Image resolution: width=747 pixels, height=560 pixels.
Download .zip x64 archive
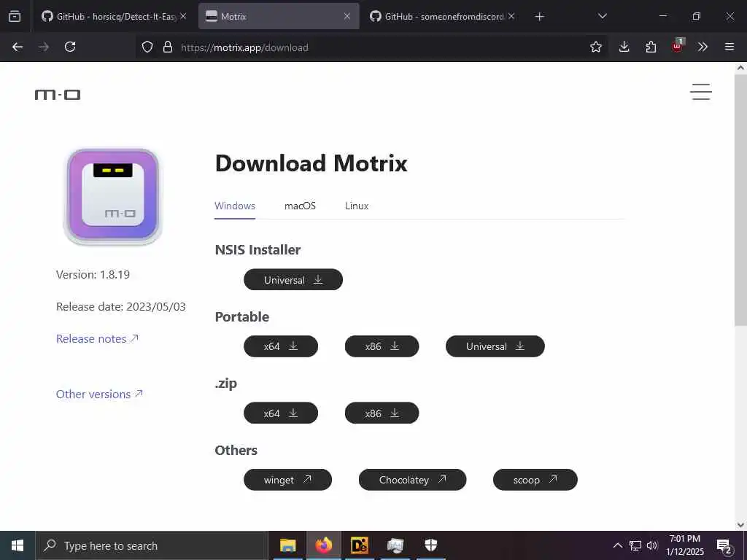coord(281,413)
